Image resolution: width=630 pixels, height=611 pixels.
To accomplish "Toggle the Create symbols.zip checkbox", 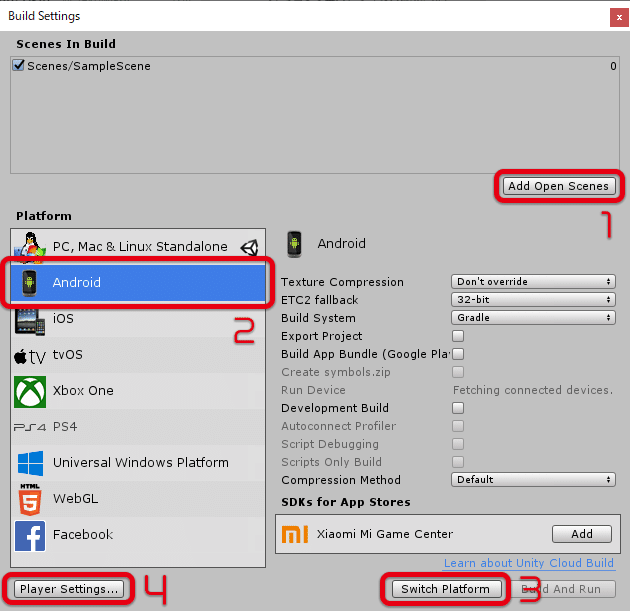I will [458, 372].
